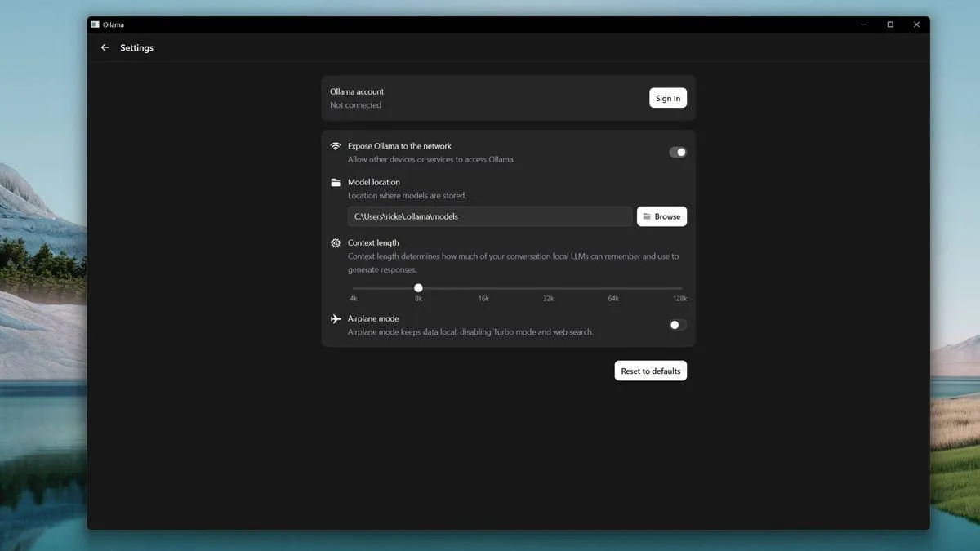Select the 32k context length label
Image resolution: width=980 pixels, height=551 pixels.
[549, 299]
